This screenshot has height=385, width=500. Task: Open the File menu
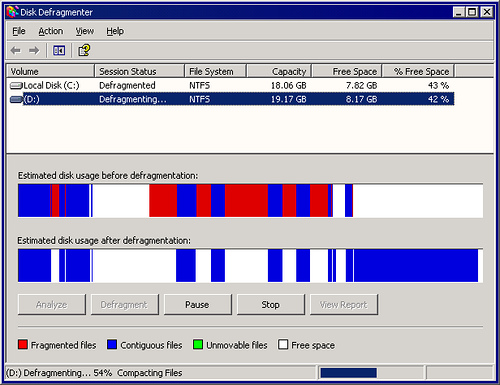click(19, 31)
